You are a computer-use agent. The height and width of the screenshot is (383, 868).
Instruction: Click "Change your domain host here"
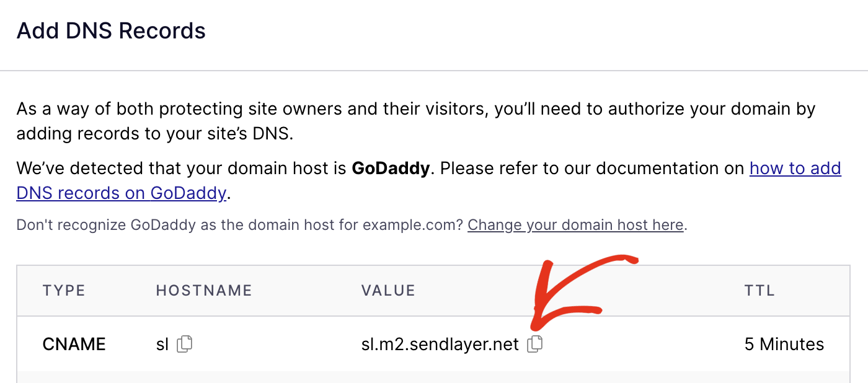point(574,224)
